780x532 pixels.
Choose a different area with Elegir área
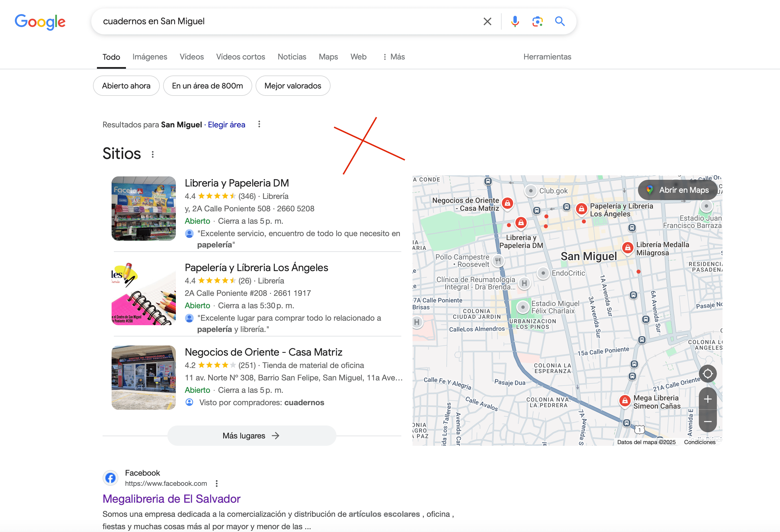point(227,125)
